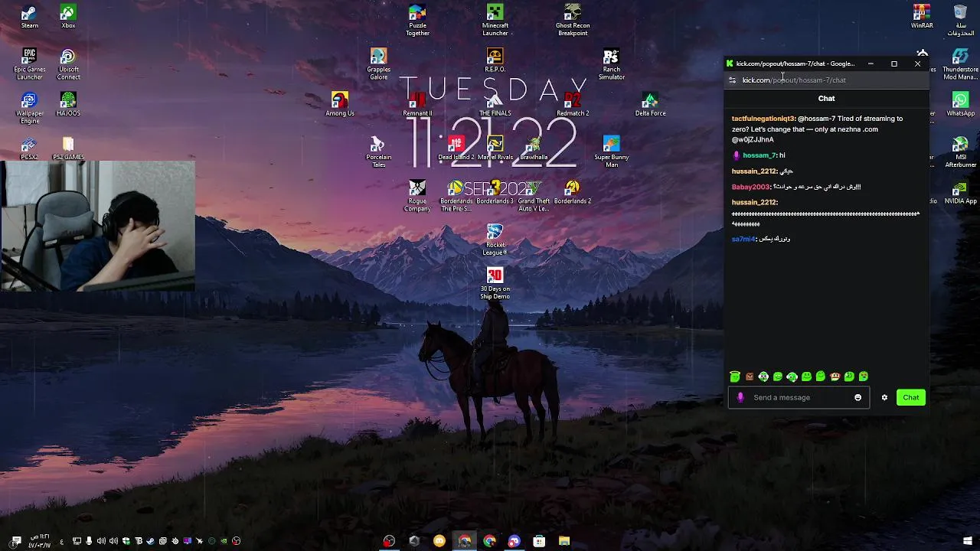
Task: Select the WinRAR desktop icon
Action: click(x=921, y=17)
